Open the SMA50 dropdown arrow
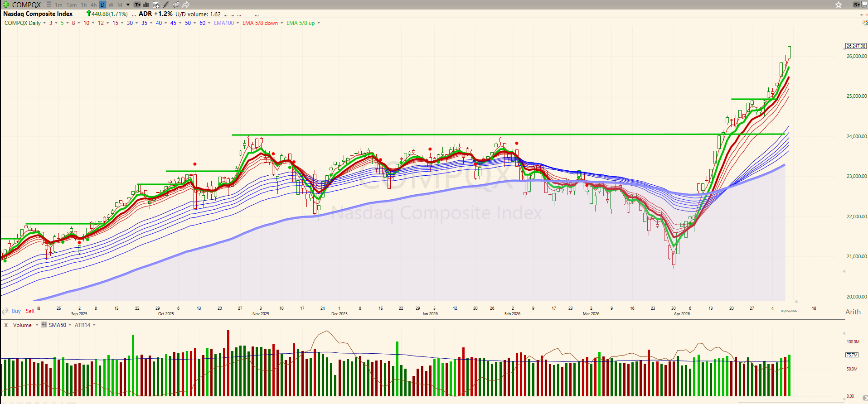868x404 pixels. tap(70, 325)
